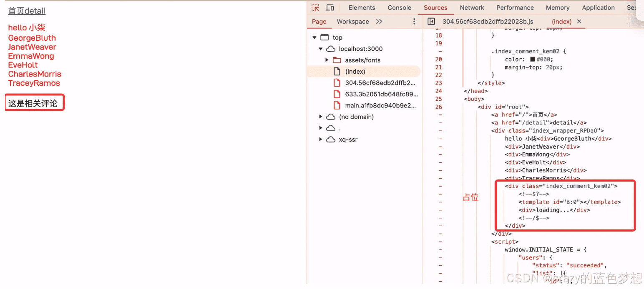Go to the Performance tab

pyautogui.click(x=515, y=7)
